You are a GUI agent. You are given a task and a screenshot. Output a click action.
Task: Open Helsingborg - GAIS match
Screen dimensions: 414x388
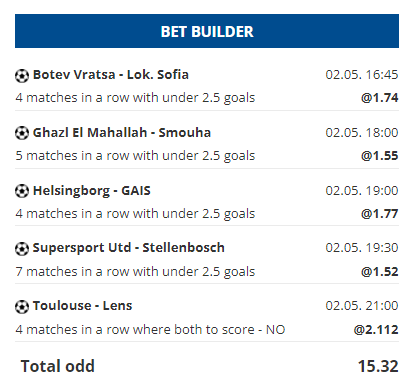pos(92,191)
